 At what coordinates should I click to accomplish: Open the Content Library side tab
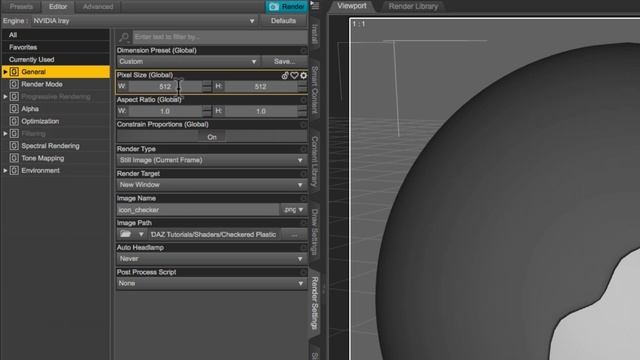point(315,162)
